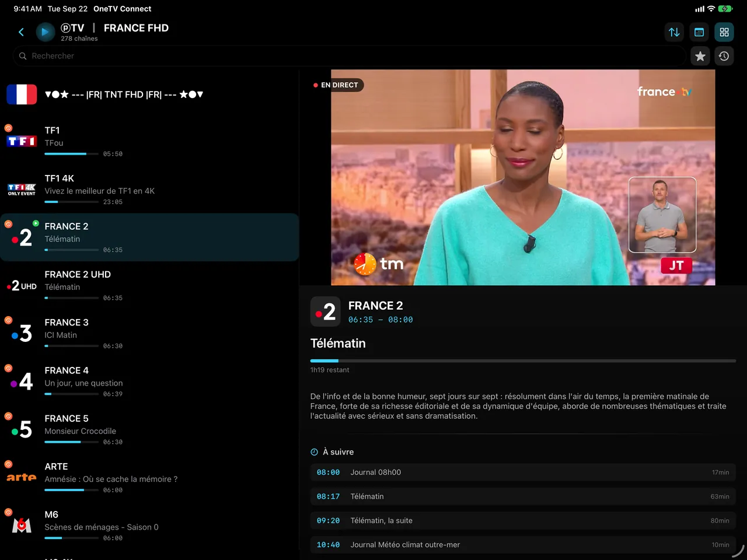Viewport: 747px width, 560px height.
Task: Go back using the left chevron
Action: click(x=22, y=32)
